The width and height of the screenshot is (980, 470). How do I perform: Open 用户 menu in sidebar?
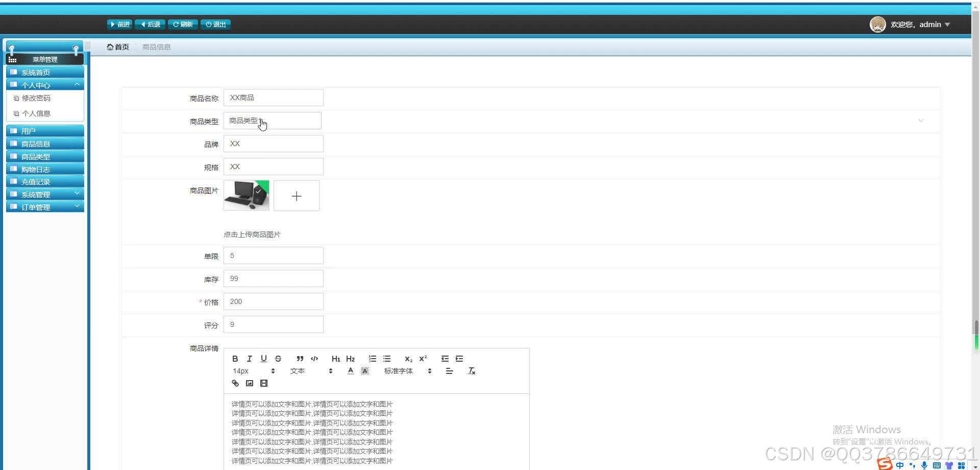coord(45,131)
